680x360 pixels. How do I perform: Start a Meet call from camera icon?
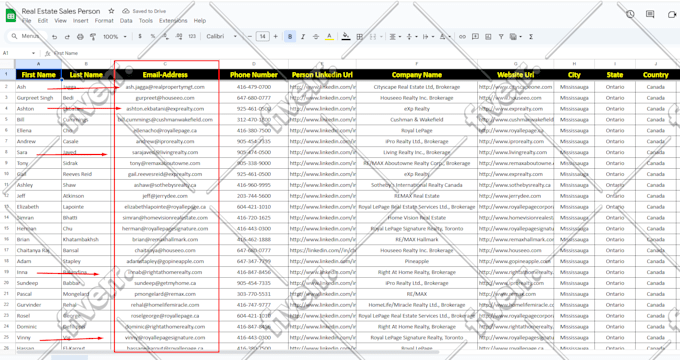672,14
